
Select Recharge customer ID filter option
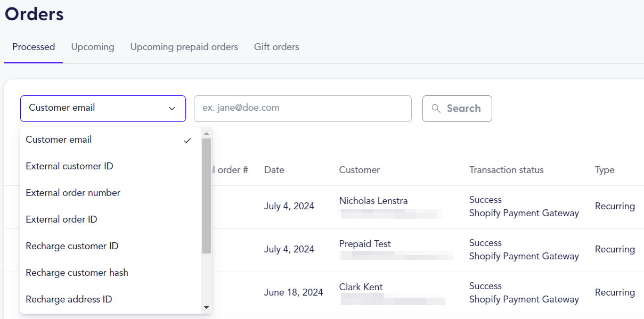pyautogui.click(x=71, y=246)
